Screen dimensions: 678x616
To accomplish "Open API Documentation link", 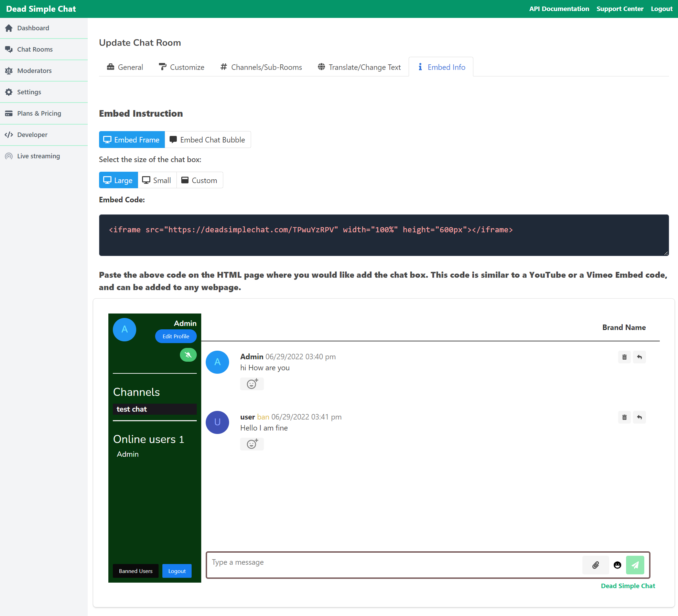I will (559, 9).
